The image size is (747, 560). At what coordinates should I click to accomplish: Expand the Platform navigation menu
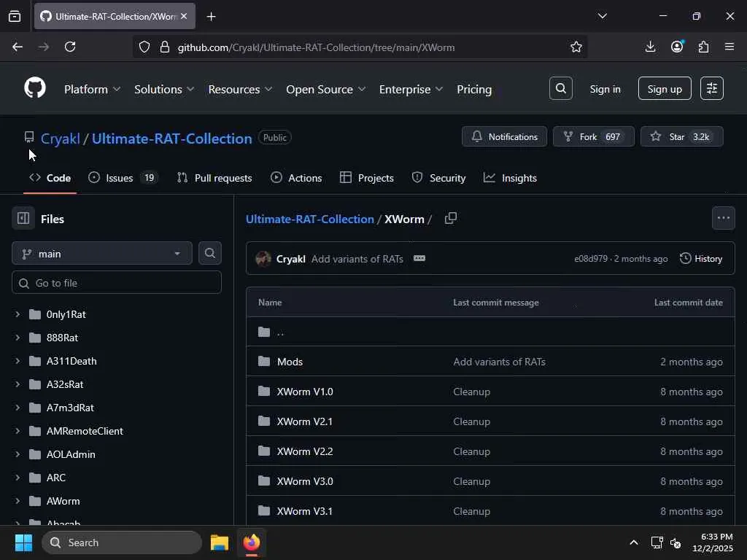92,89
